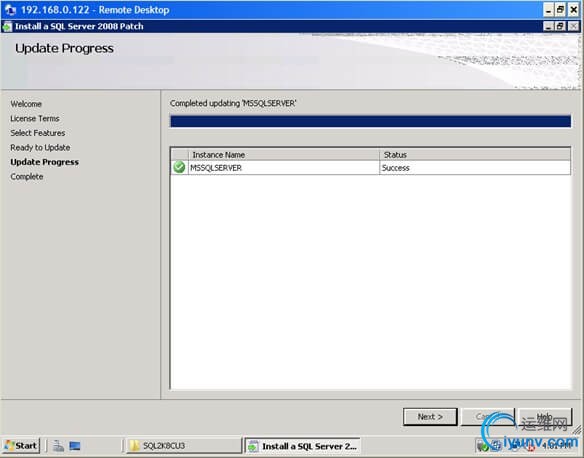Viewport: 584px width, 458px height.
Task: Click the completed update progress bar
Action: coord(371,121)
